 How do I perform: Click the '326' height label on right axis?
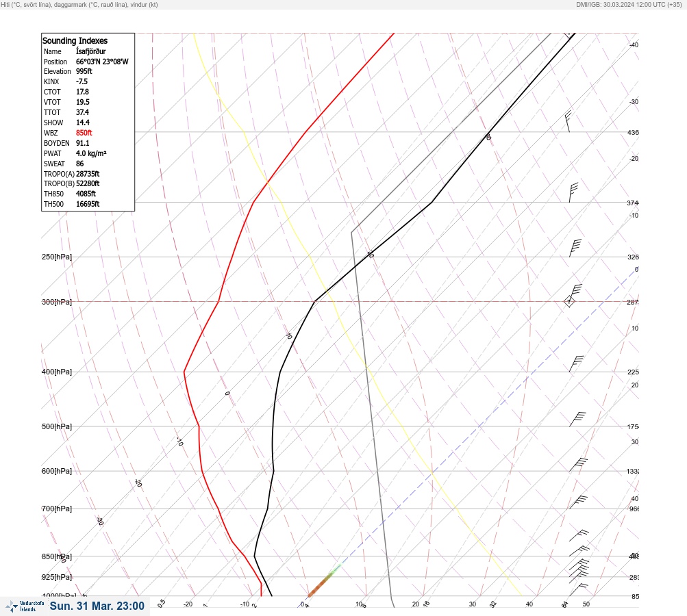click(633, 257)
